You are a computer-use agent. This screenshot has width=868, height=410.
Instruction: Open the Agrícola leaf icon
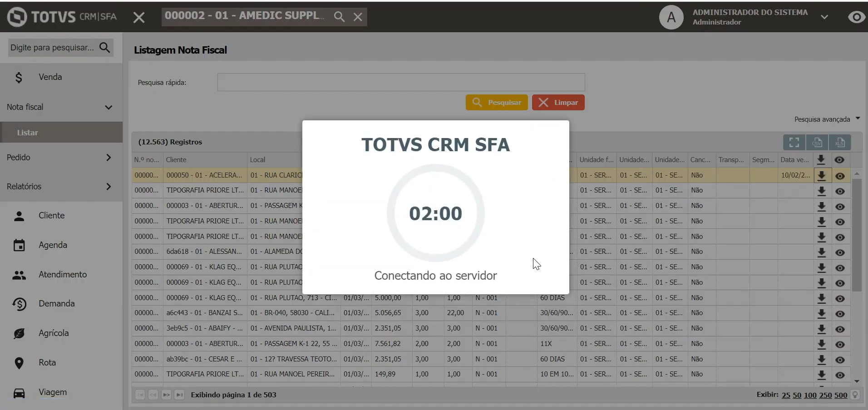(19, 333)
